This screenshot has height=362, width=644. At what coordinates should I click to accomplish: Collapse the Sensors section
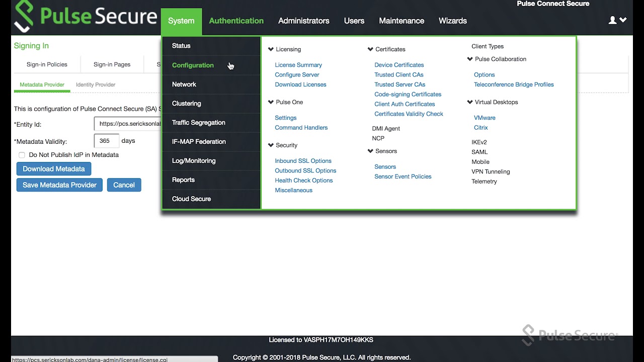coord(370,151)
